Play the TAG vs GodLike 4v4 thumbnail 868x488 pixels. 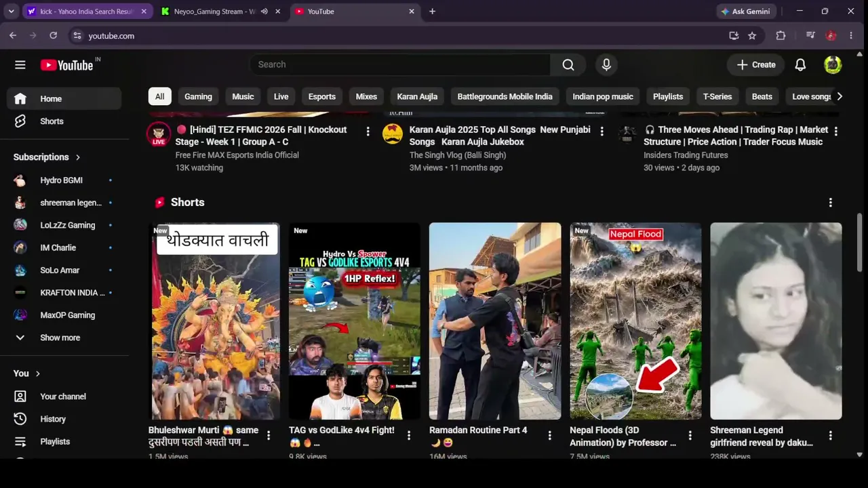(355, 321)
